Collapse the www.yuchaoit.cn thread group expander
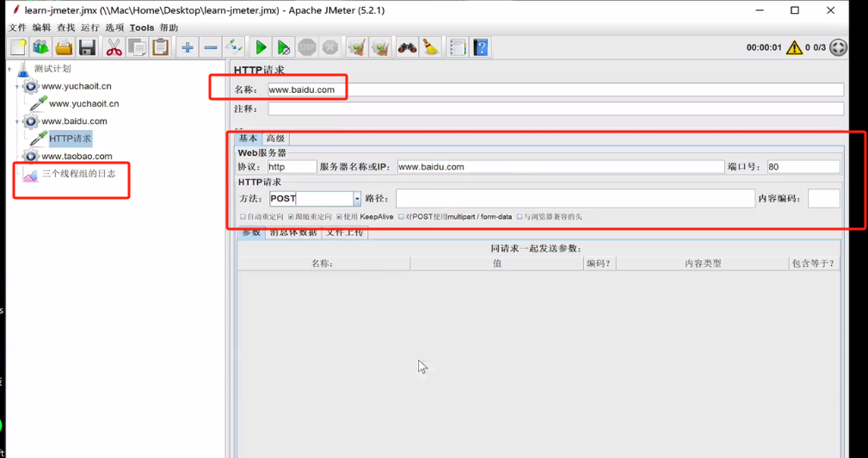 click(x=17, y=86)
